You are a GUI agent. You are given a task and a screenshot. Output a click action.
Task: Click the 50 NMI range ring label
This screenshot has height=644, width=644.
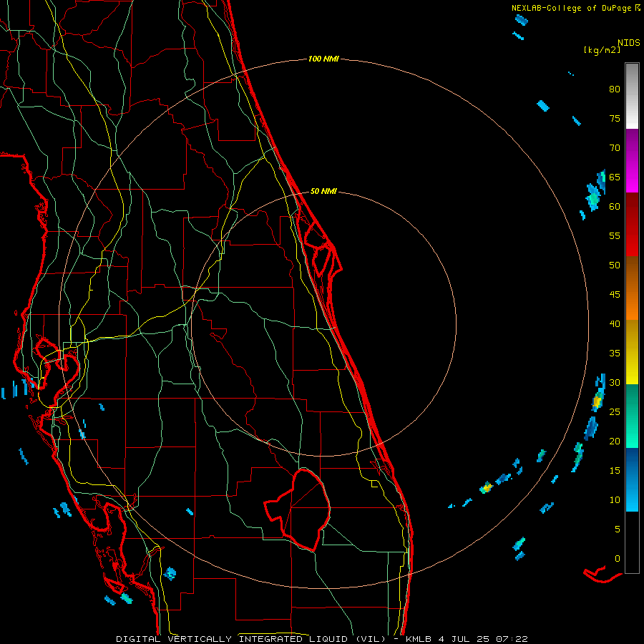pyautogui.click(x=323, y=191)
